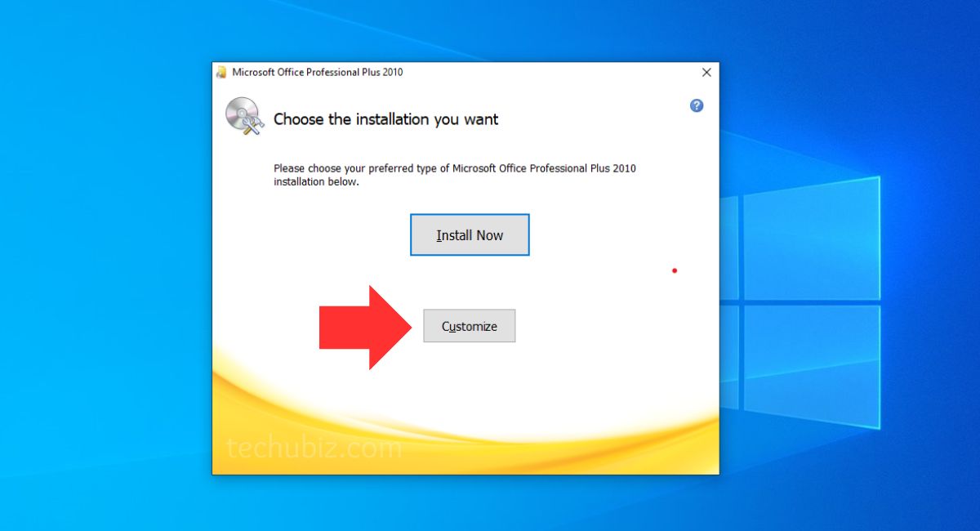Click the Install Now button
980x531 pixels.
[x=470, y=235]
